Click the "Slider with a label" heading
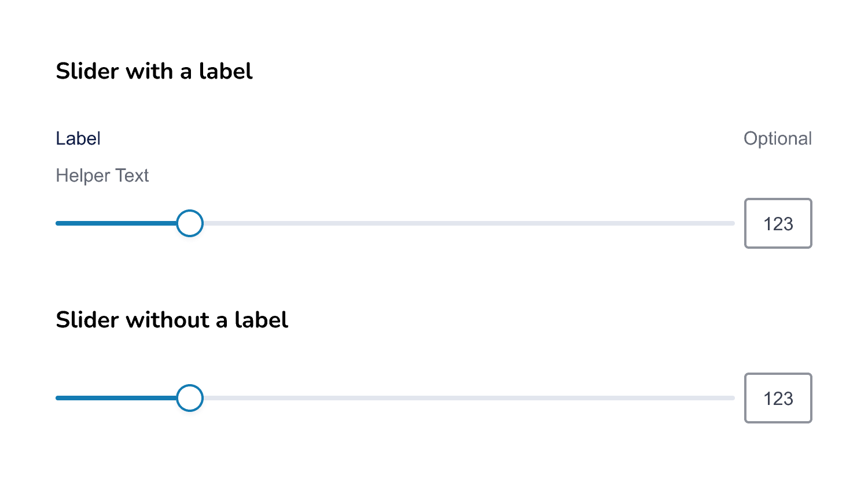868x479 pixels. pos(154,71)
